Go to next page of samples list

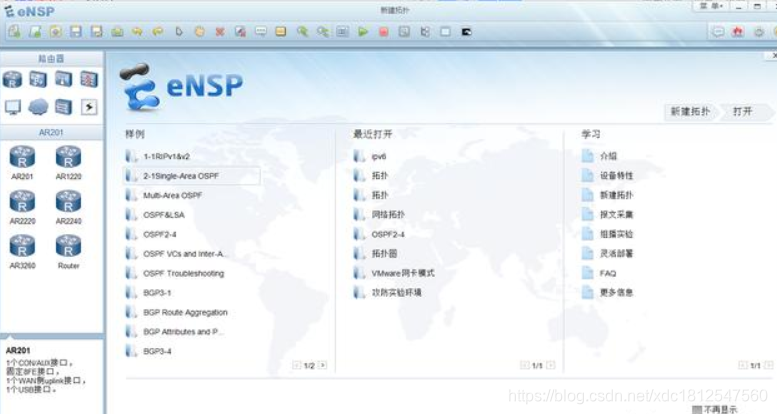pos(322,365)
